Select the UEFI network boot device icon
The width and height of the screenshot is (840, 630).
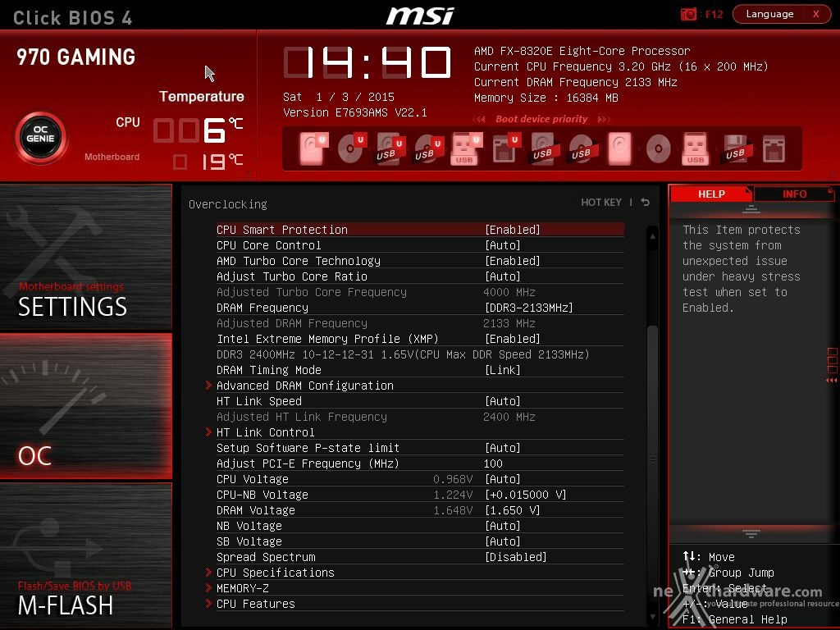[x=505, y=148]
